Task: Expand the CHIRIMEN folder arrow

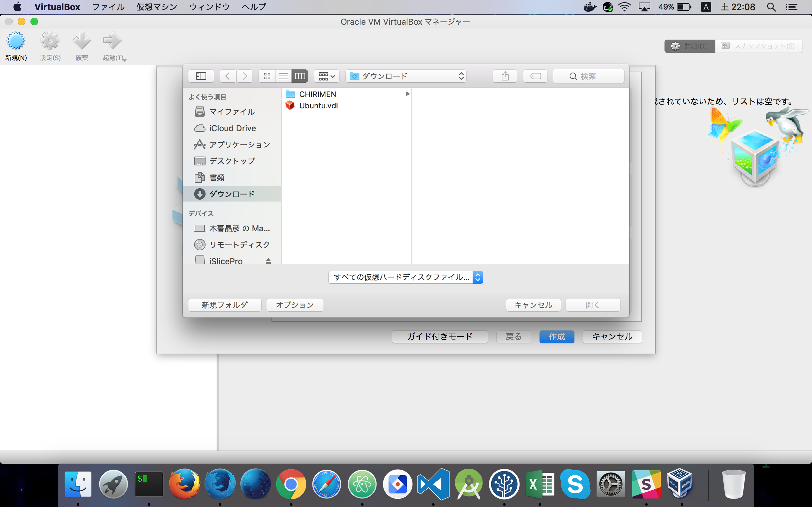Action: click(407, 94)
